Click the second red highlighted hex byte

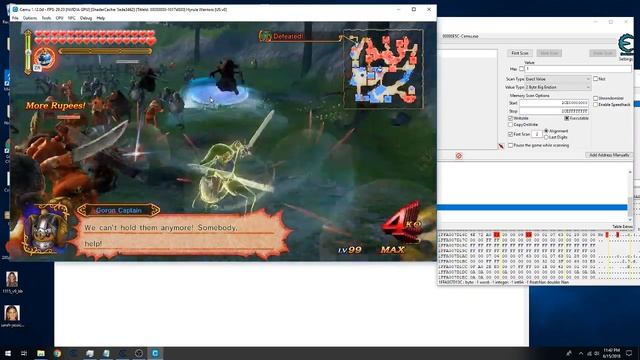pyautogui.click(x=529, y=235)
